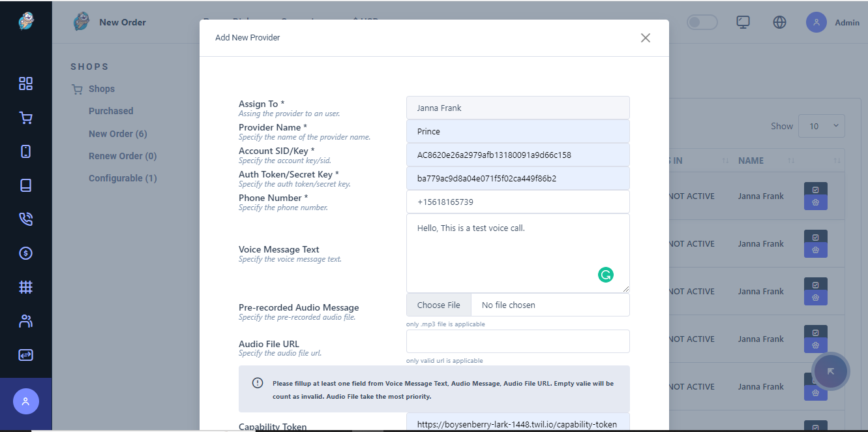Image resolution: width=868 pixels, height=432 pixels.
Task: Click the gear icon on Janna Frank's top row
Action: tap(815, 202)
